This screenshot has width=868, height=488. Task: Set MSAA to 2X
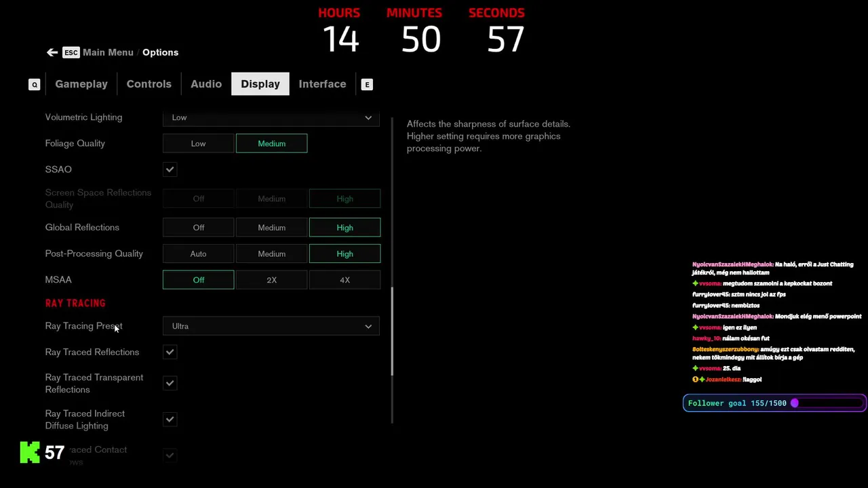[x=271, y=280]
